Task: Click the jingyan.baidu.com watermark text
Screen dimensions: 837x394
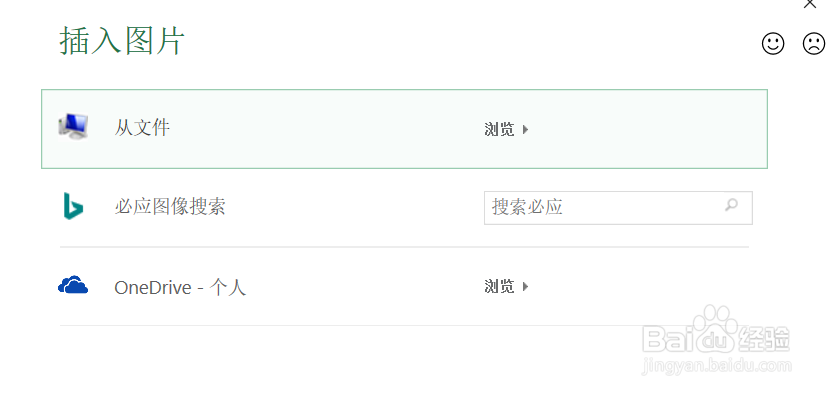Action: click(x=717, y=366)
